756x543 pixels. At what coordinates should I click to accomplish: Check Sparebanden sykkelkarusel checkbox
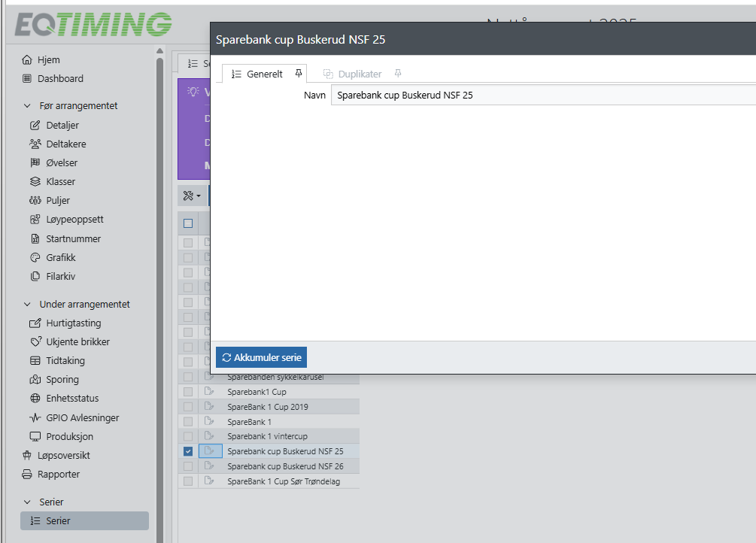[188, 377]
